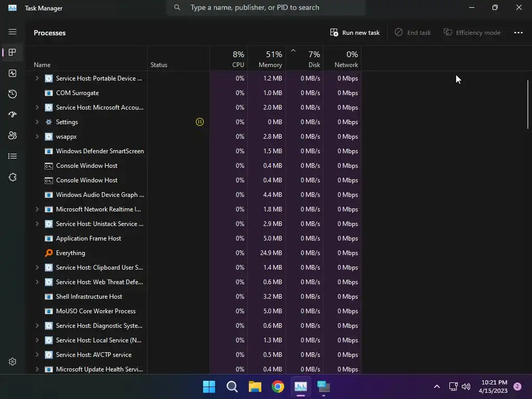Open the Details sidebar icon
Viewport: 532px width, 399px height.
[12, 156]
